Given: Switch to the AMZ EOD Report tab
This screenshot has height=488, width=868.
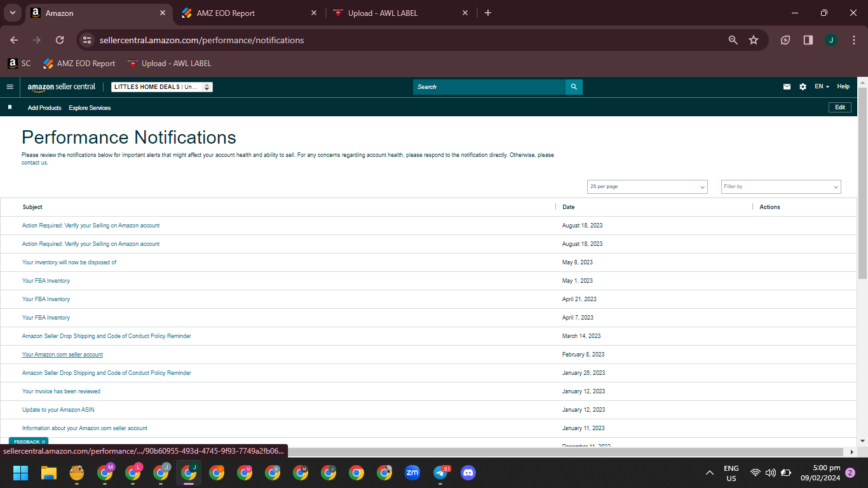Looking at the screenshot, I should (x=249, y=13).
